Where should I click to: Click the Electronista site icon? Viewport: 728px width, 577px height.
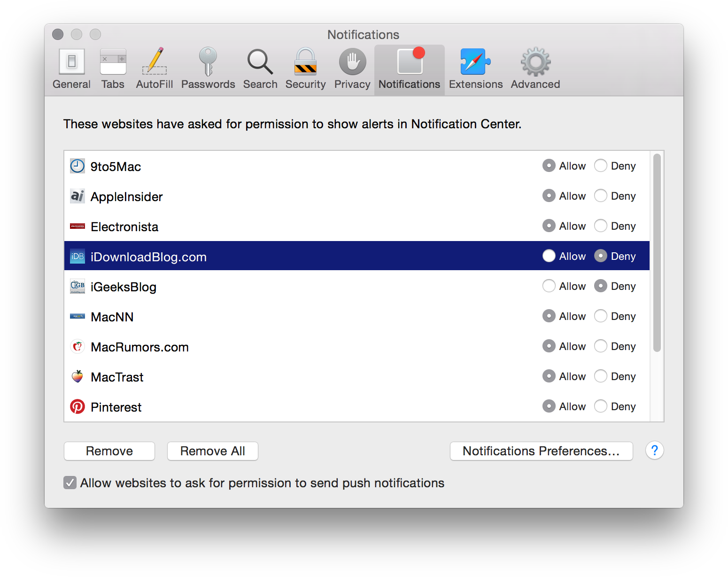click(x=77, y=226)
